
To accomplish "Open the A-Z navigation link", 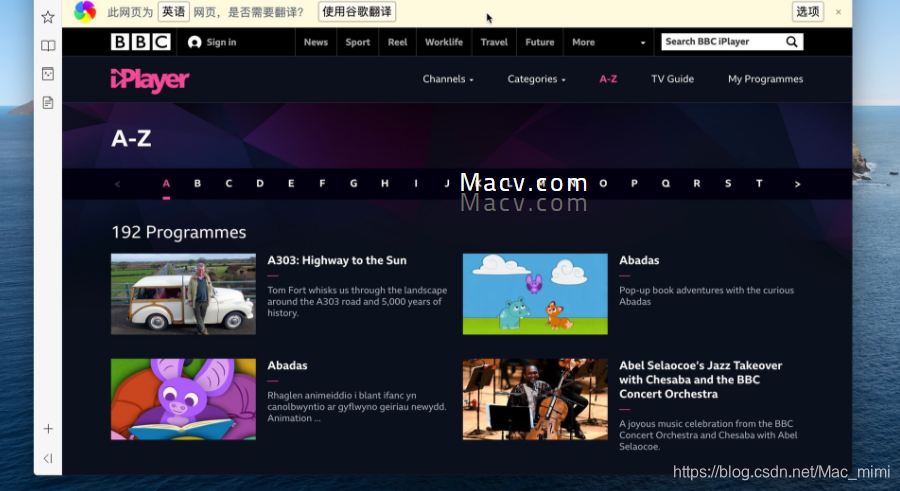I will click(608, 79).
